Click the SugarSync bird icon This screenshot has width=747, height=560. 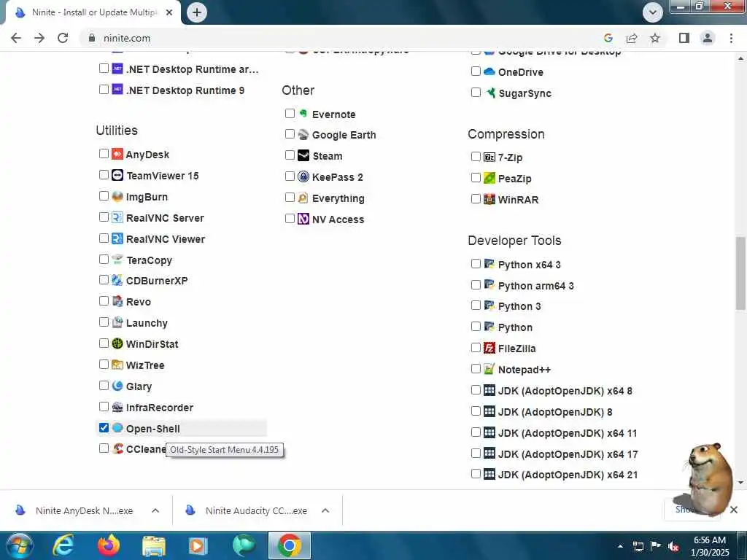(490, 93)
